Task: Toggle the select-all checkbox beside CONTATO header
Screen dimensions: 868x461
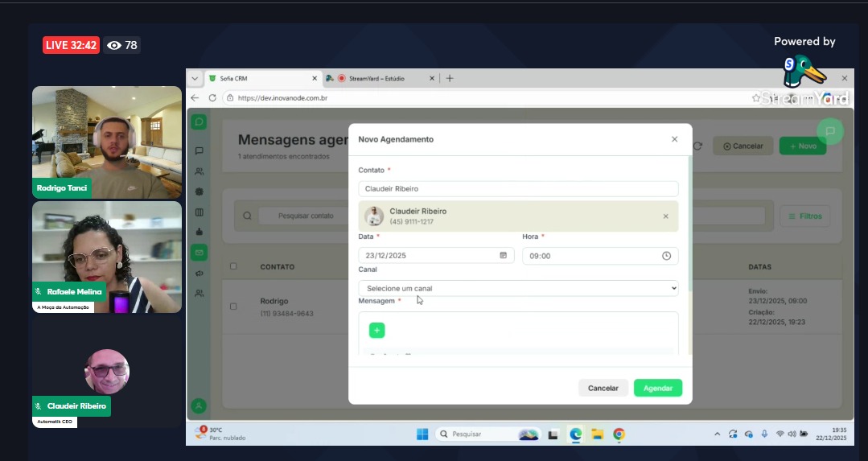Action: [x=233, y=266]
